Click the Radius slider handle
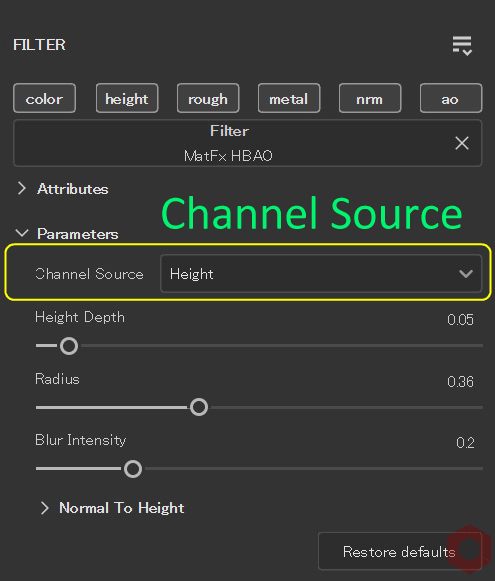The height and width of the screenshot is (581, 495). click(x=199, y=407)
